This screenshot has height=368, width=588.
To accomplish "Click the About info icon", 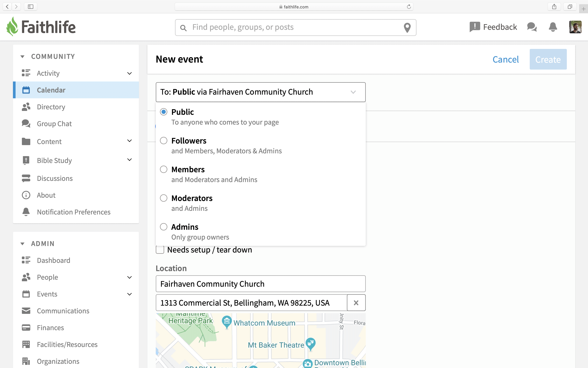I will 26,195.
